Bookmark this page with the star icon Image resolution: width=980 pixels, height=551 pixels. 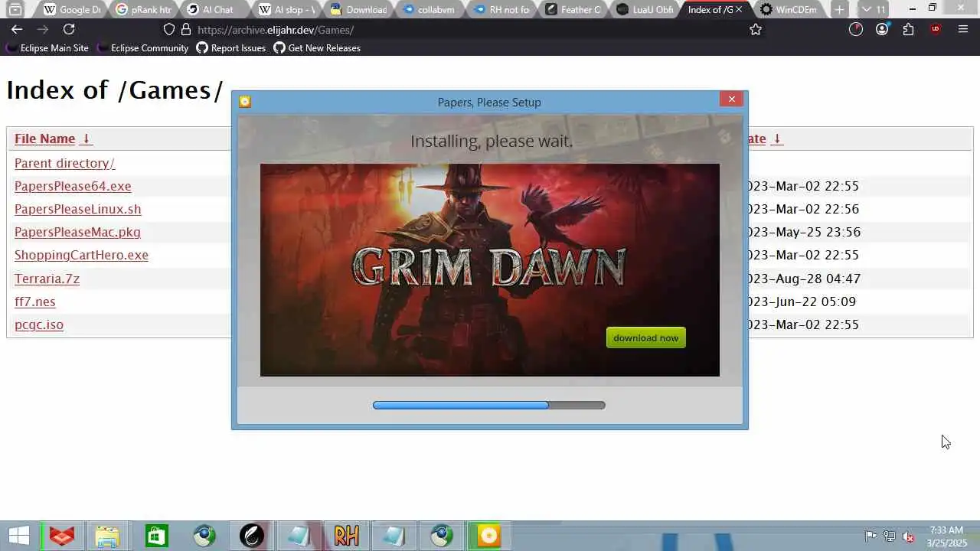[x=756, y=29]
